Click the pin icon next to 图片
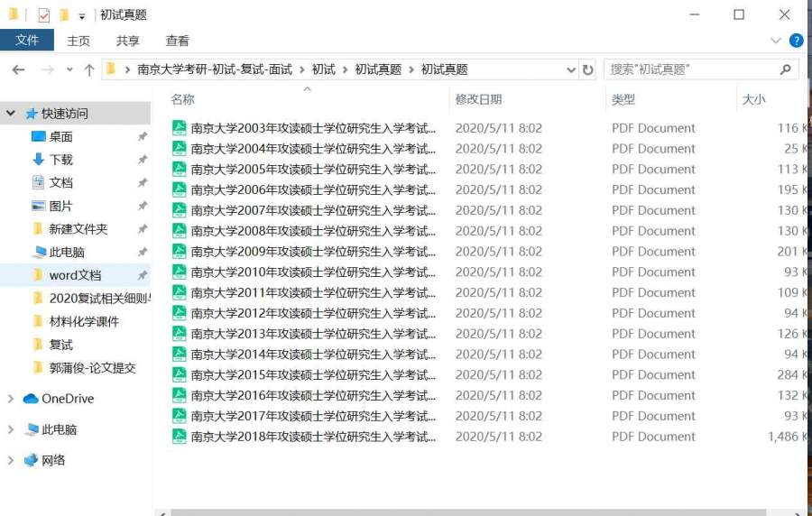Screen dimensions: 812x516 click(x=142, y=206)
